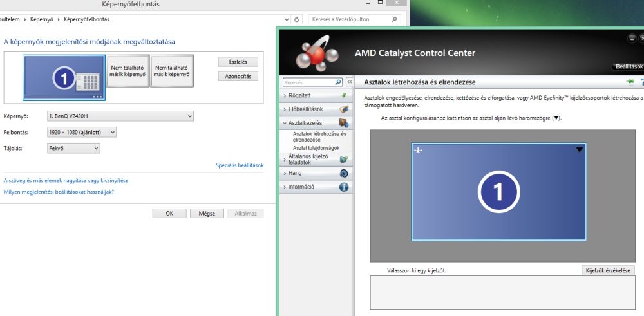Click the Válasszon ki egy kijelzőt text
Screen dimensions: 644x316
(x=417, y=270)
